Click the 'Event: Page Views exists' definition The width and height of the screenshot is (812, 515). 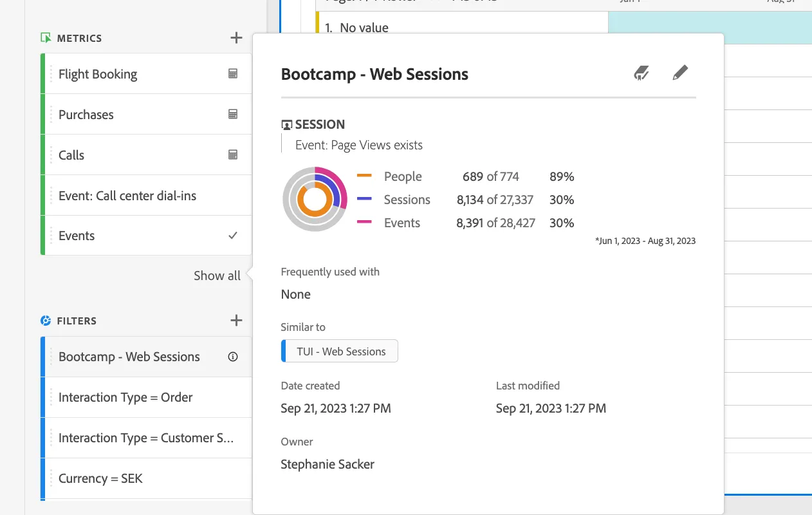[359, 145]
